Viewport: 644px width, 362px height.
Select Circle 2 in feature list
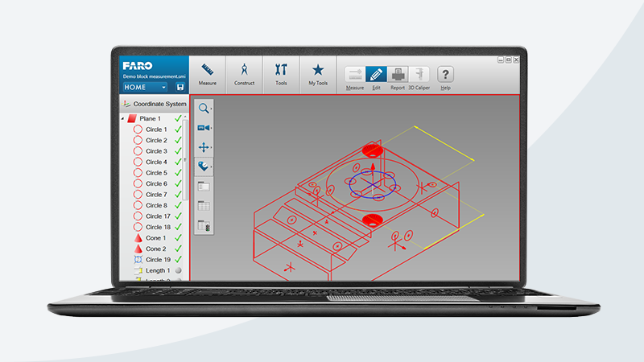pyautogui.click(x=156, y=140)
